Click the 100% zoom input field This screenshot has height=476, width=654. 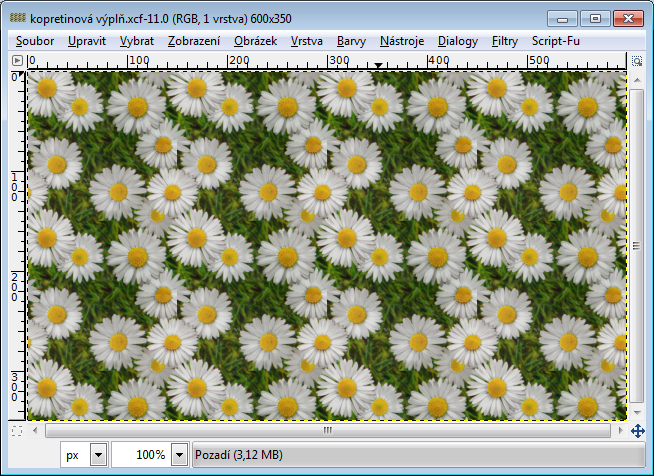pyautogui.click(x=140, y=455)
